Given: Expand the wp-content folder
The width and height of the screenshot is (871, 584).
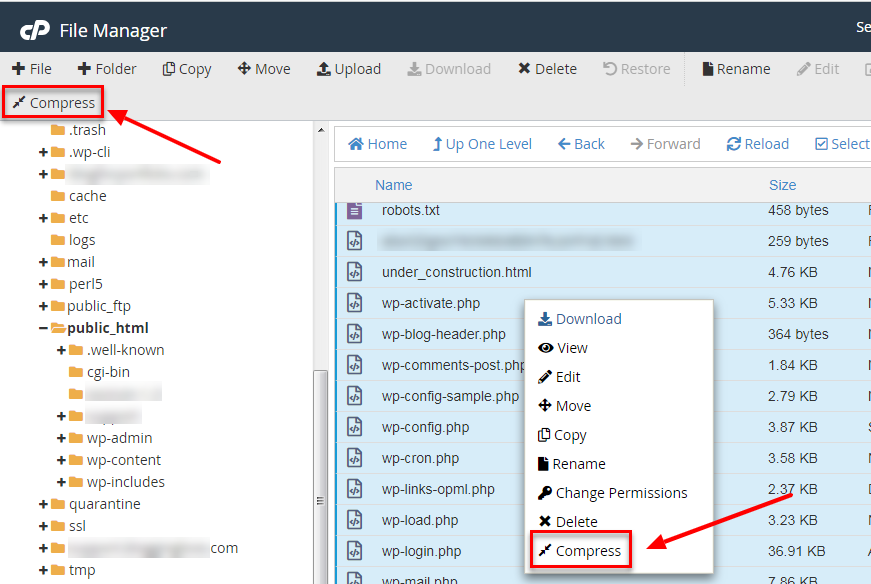Looking at the screenshot, I should (63, 460).
